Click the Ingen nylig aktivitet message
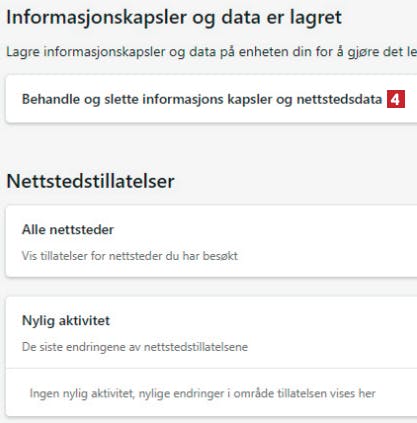Image resolution: width=417 pixels, height=423 pixels. 203,393
